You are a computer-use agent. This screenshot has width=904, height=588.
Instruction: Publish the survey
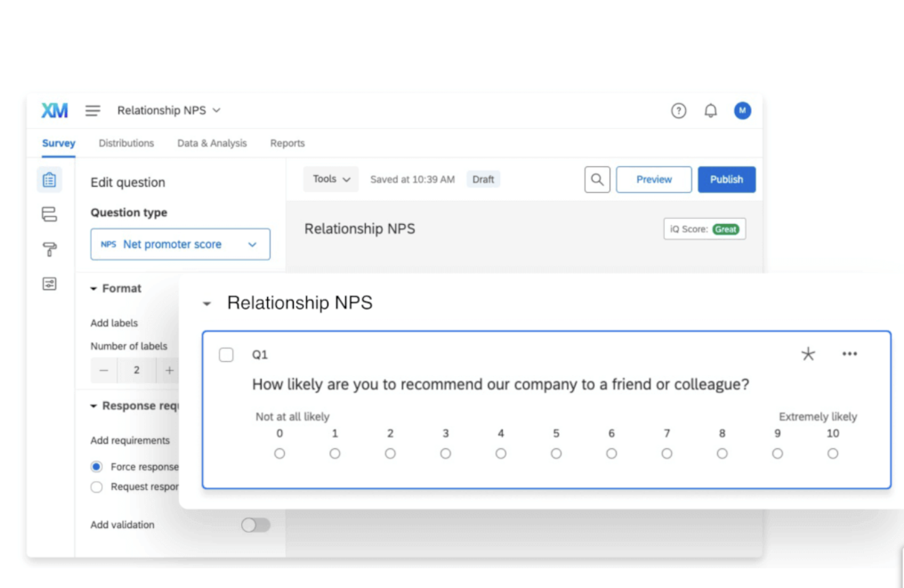(726, 179)
